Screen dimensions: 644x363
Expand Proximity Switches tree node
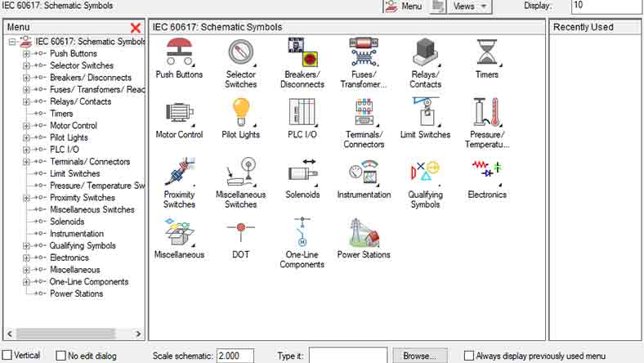26,198
